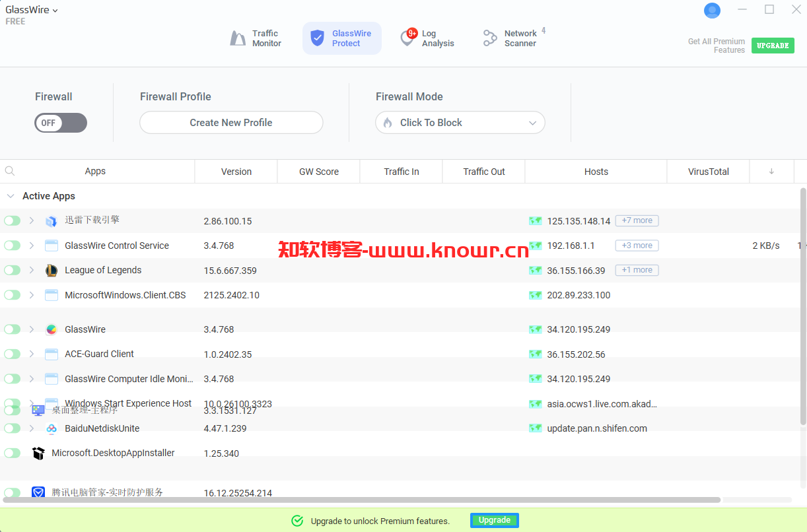807x532 pixels.
Task: Click the Create New Profile button
Action: [231, 123]
